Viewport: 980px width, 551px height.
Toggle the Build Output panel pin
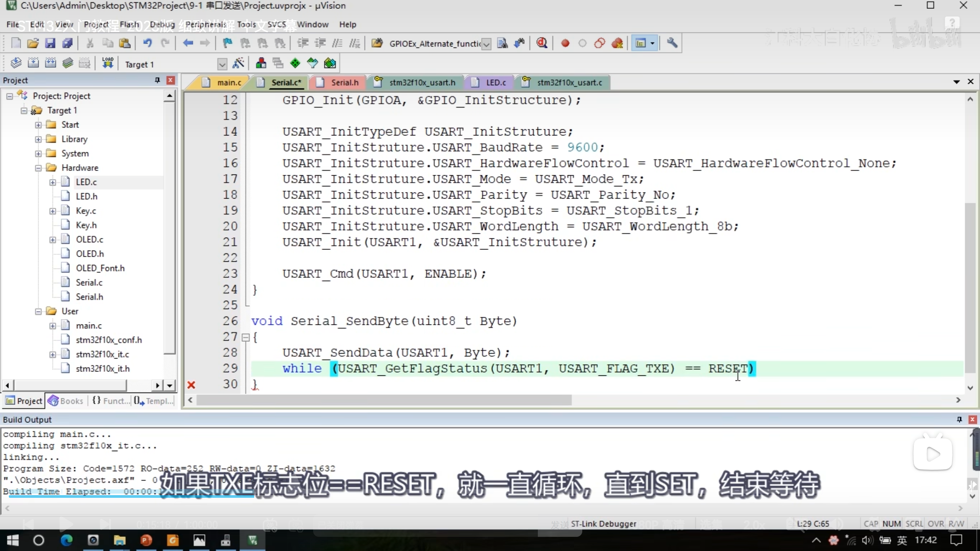coord(959,419)
